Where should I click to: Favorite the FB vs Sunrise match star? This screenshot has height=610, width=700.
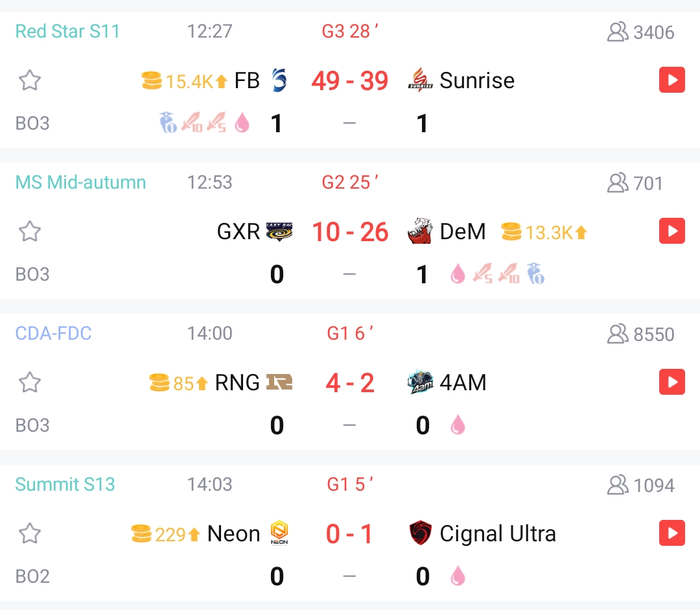click(30, 81)
